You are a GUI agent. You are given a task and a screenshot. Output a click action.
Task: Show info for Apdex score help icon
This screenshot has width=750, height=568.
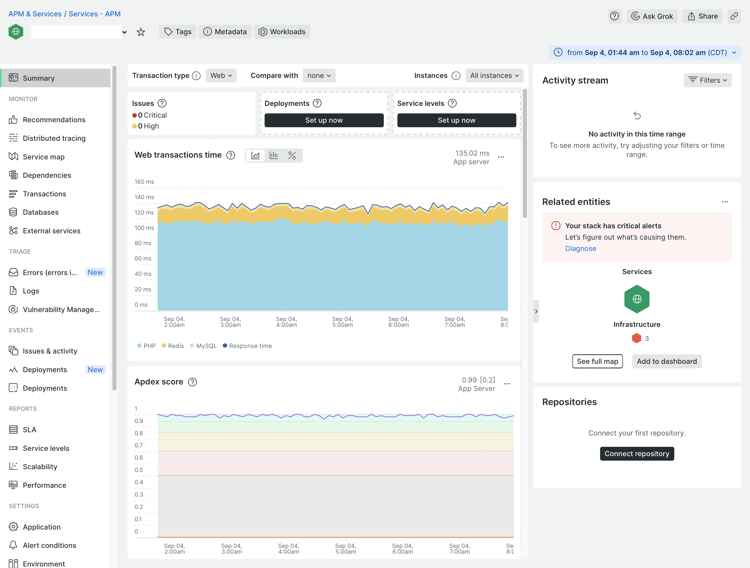192,382
